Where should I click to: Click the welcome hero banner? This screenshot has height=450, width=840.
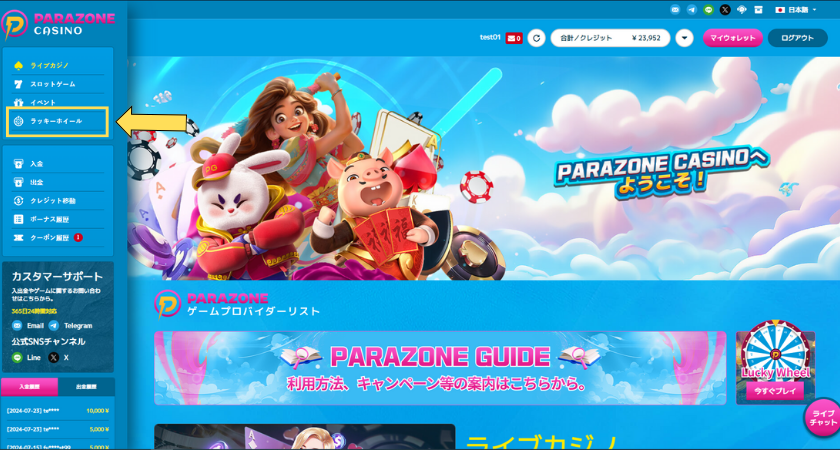pos(483,168)
